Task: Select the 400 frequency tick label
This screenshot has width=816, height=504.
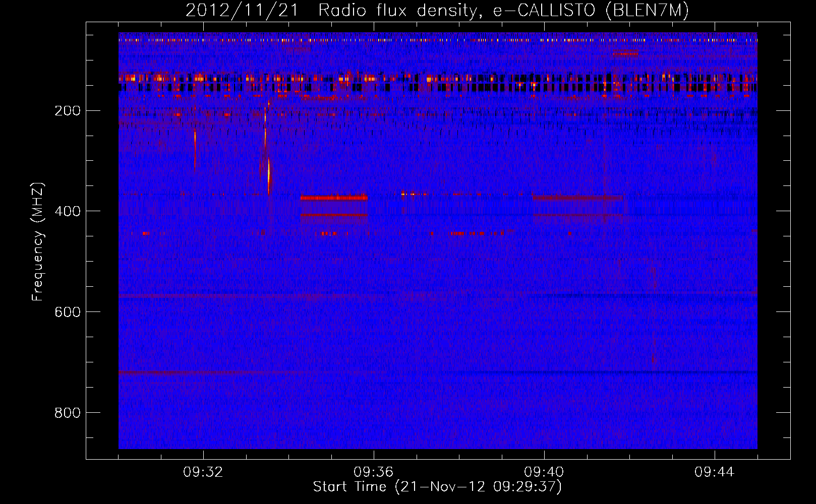Action: pyautogui.click(x=67, y=211)
